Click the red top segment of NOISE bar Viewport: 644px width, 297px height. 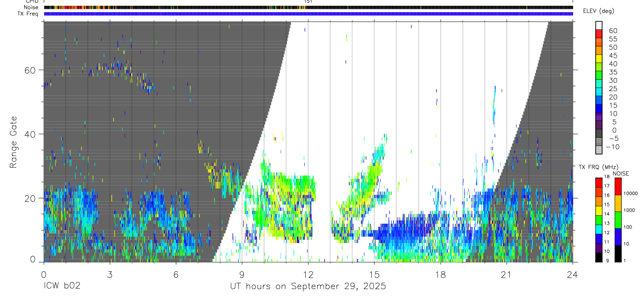click(x=618, y=186)
